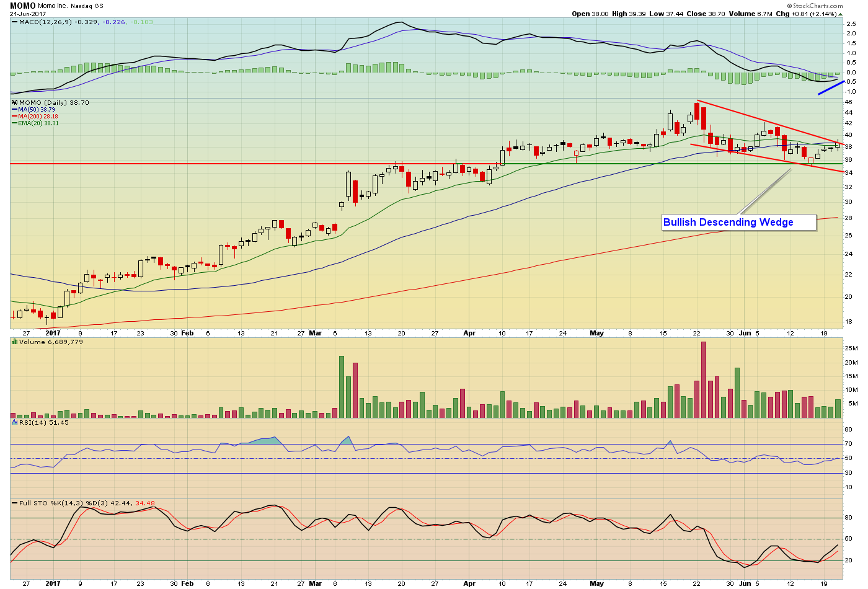Click the 'MA(200) 28.18' legend entry
868x589 pixels.
coord(38,117)
